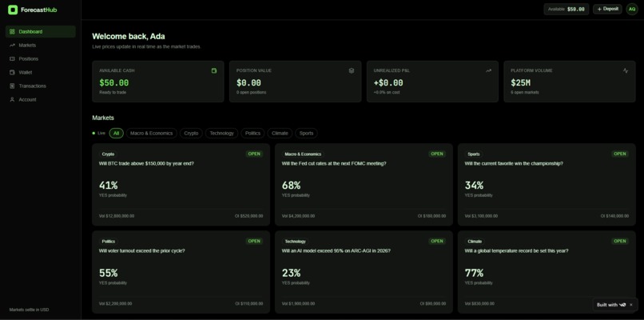Click the Markets trend icon in sidebar

click(x=12, y=46)
